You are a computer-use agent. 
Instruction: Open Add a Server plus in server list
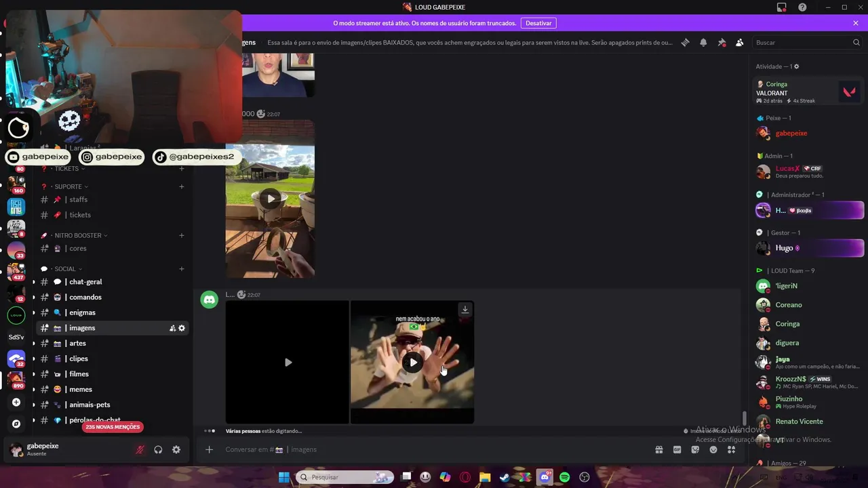tap(16, 402)
